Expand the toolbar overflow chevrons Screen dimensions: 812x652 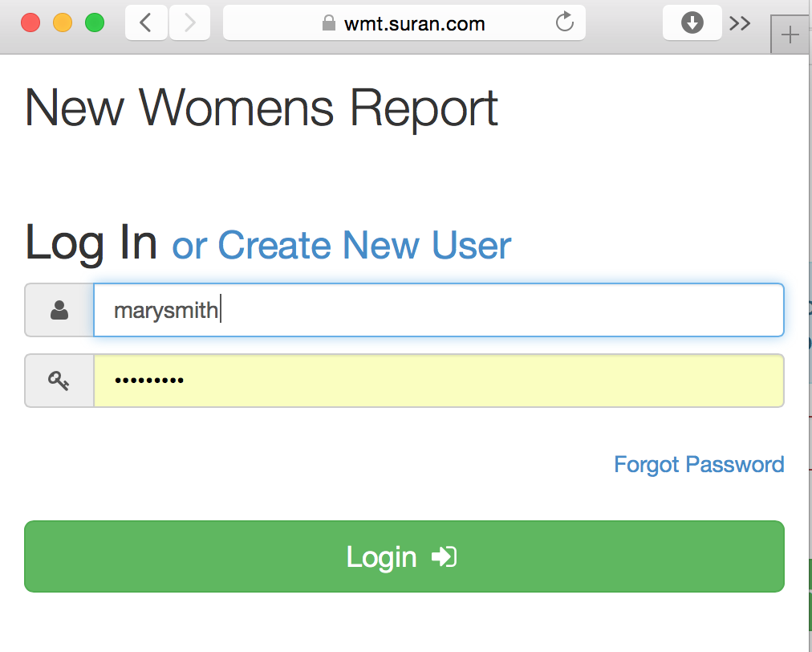pos(740,23)
